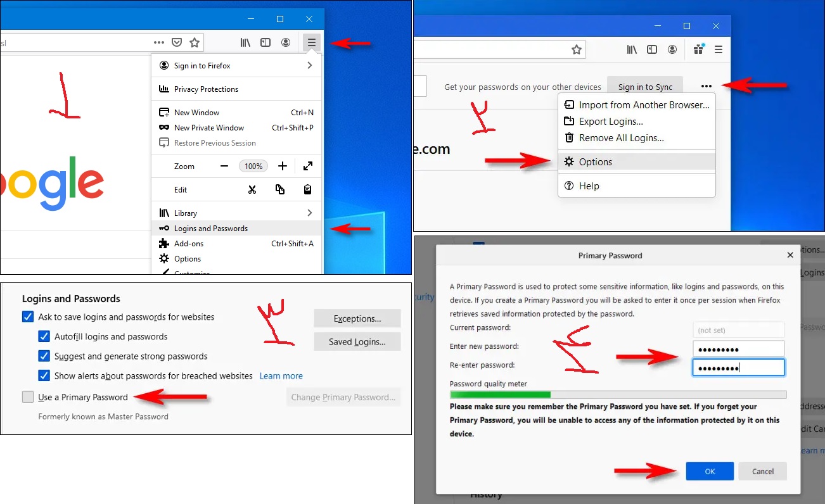Zoom out with the minus button in the Zoom row
This screenshot has height=504, width=825.
click(x=224, y=166)
